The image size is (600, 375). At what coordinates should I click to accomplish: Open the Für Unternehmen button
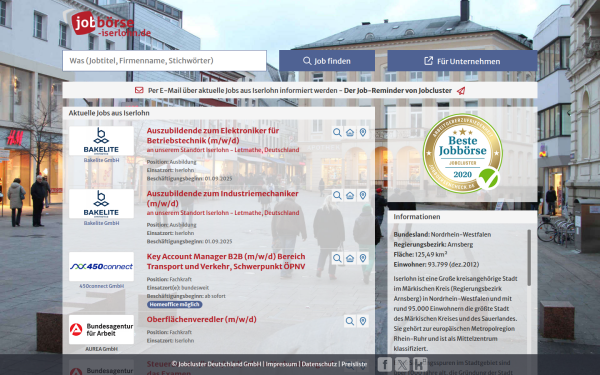[x=462, y=61]
